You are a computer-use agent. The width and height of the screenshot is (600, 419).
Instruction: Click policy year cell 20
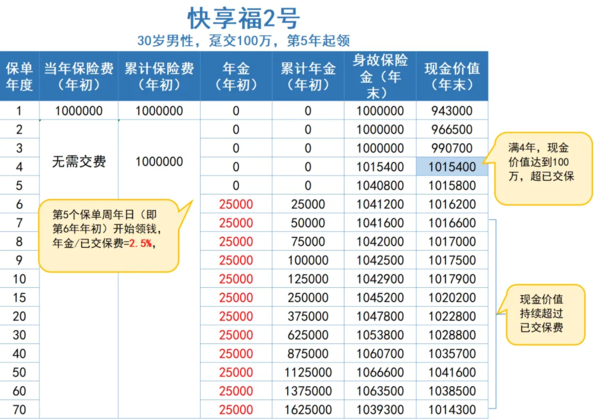point(19,316)
